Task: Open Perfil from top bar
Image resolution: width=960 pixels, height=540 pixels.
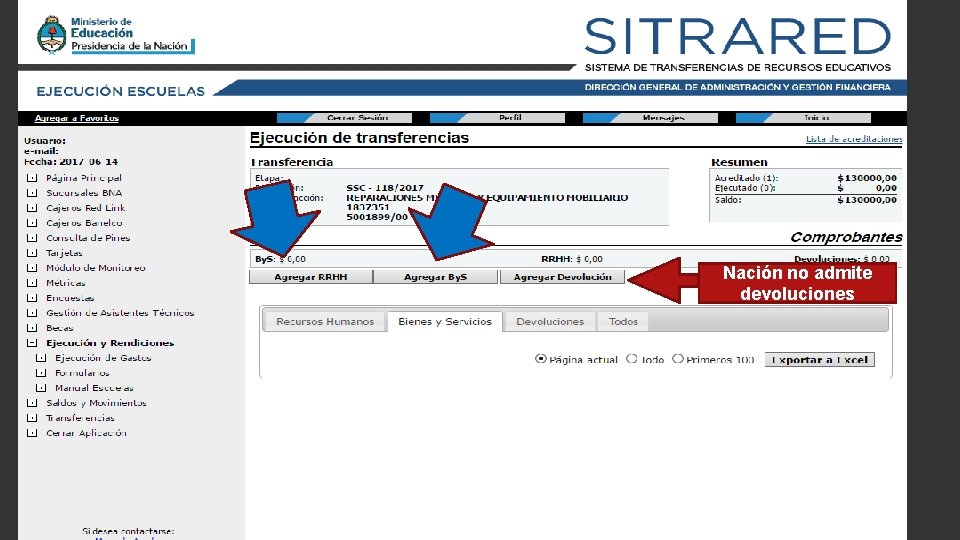Action: tap(498, 118)
